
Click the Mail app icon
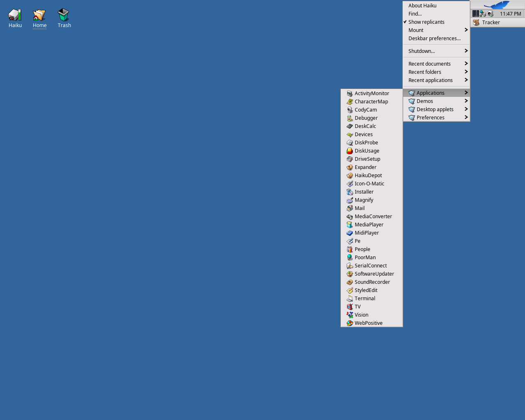coord(350,208)
